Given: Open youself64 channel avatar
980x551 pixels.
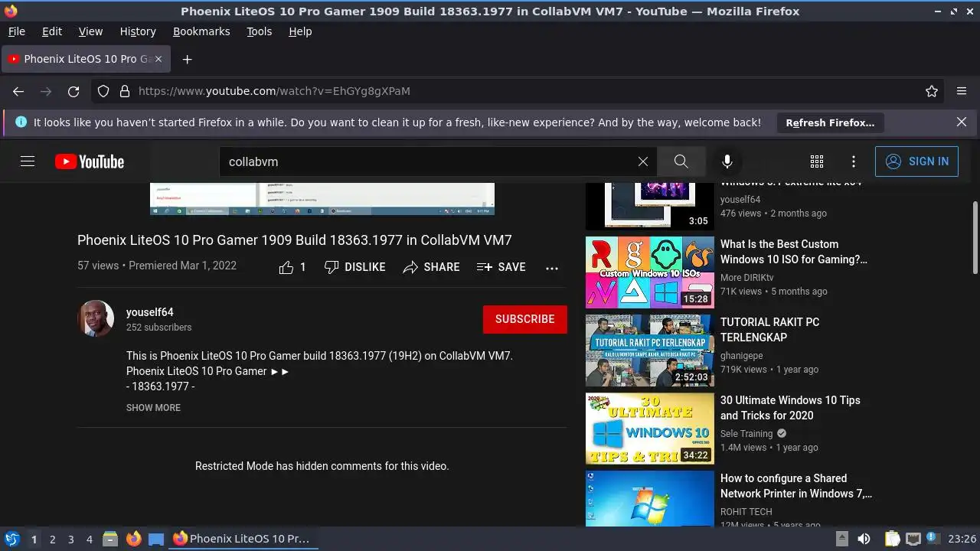Looking at the screenshot, I should pyautogui.click(x=96, y=318).
